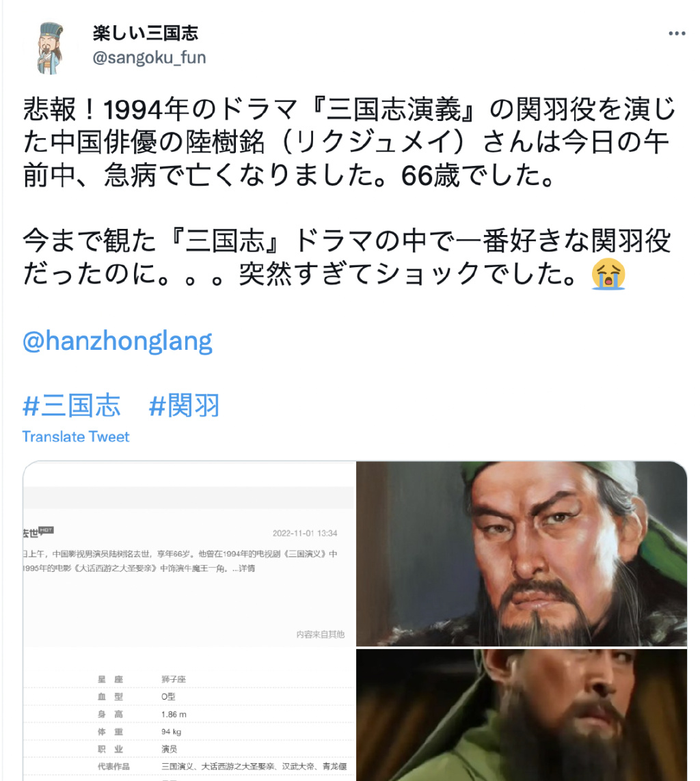
Task: Click the 身高 1.86 m row in image
Action: pyautogui.click(x=189, y=714)
